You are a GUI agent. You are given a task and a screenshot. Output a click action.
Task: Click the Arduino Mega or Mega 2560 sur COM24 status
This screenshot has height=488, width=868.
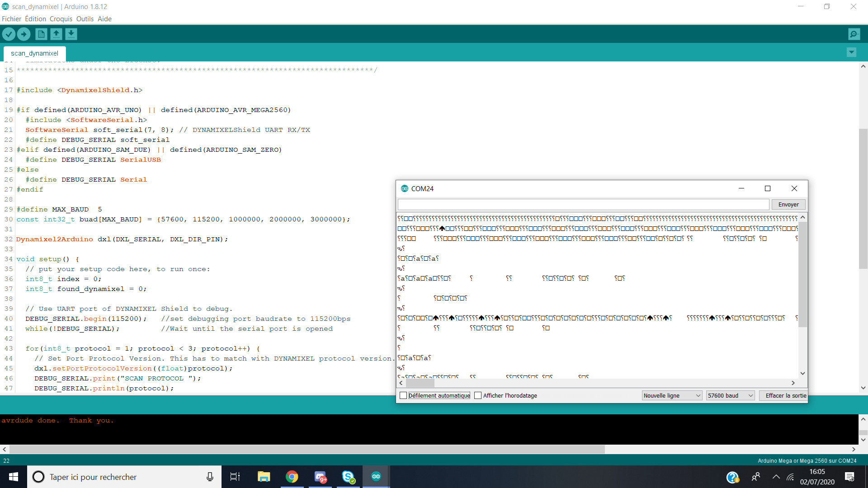coord(807,460)
